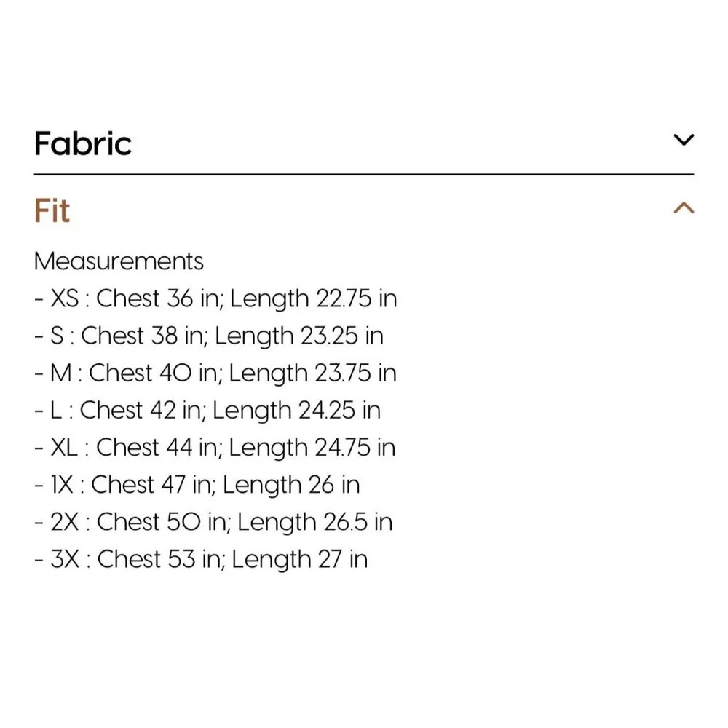
Task: Click the M size measurement row
Action: (215, 373)
